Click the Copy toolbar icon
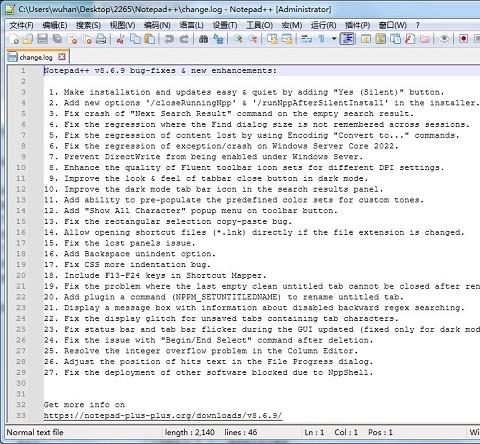480x444 pixels. tap(135, 39)
